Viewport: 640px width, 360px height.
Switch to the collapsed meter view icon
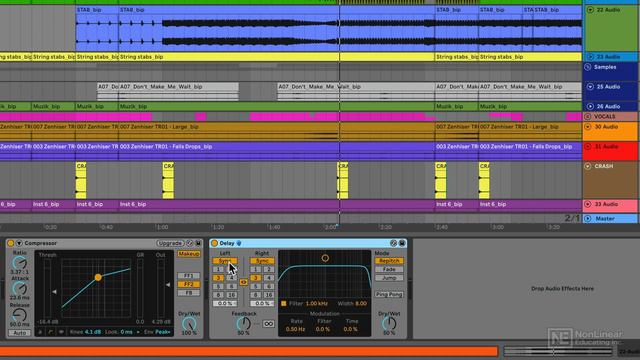point(40,332)
